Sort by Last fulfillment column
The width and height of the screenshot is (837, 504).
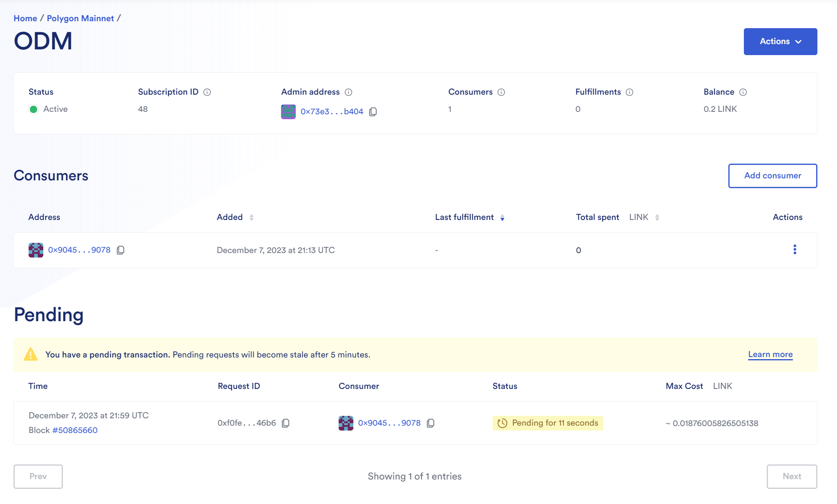point(502,218)
